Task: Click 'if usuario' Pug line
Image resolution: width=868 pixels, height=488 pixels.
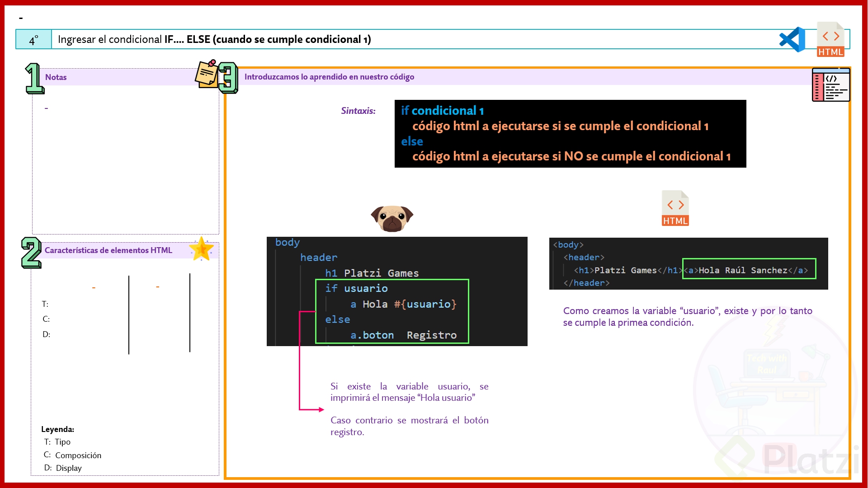Action: click(x=356, y=288)
